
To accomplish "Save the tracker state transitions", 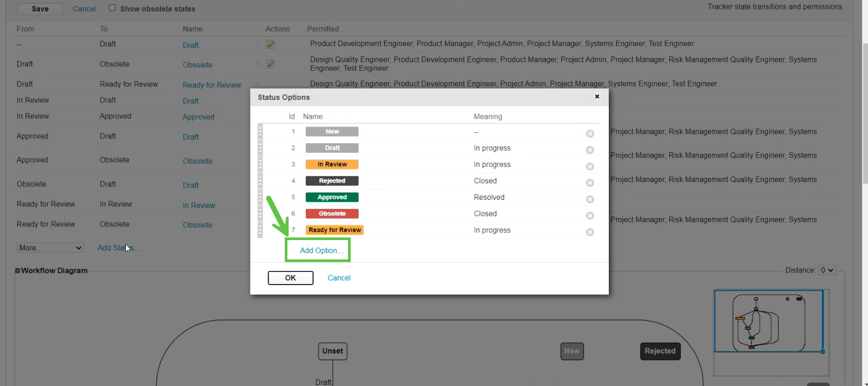I will point(40,9).
